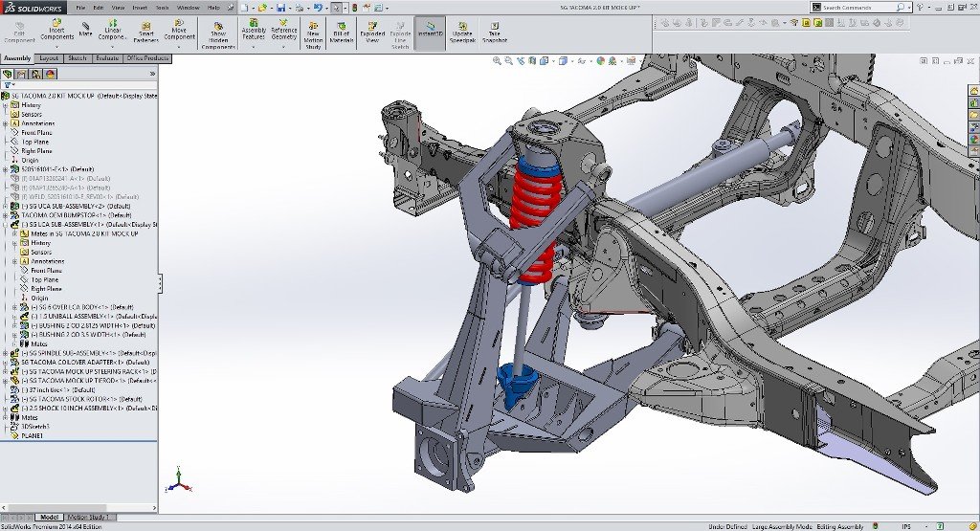Open the Smart Fasteners tool

(x=145, y=33)
